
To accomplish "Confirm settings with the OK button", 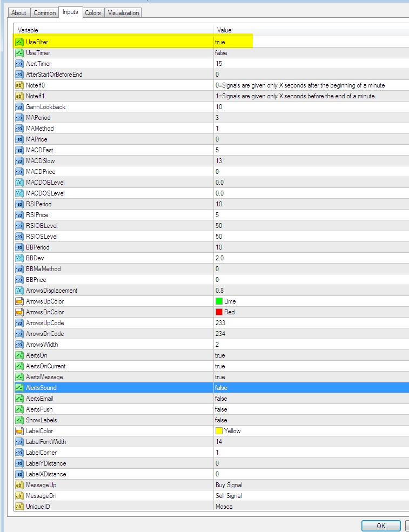I will (381, 526).
